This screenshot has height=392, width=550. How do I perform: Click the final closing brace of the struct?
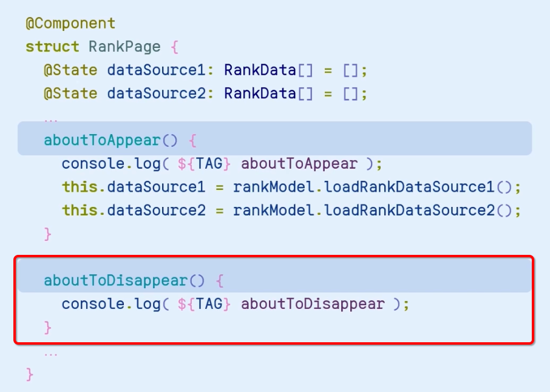click(x=30, y=374)
